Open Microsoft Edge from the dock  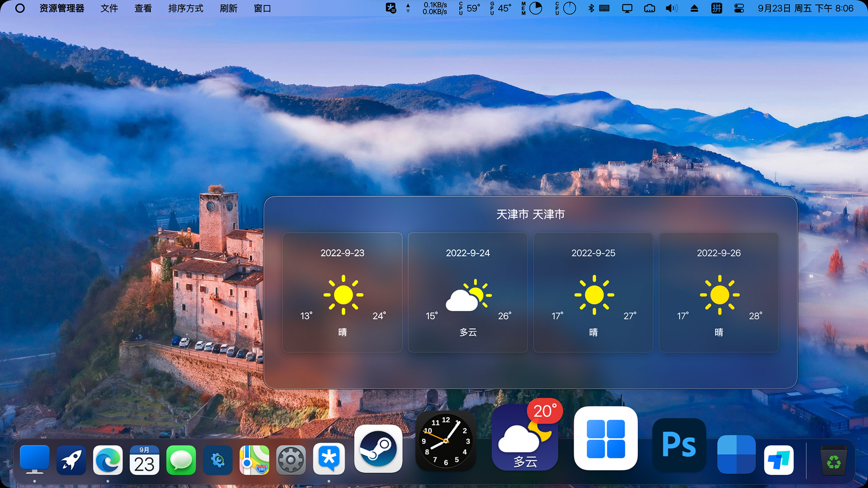[x=108, y=460]
